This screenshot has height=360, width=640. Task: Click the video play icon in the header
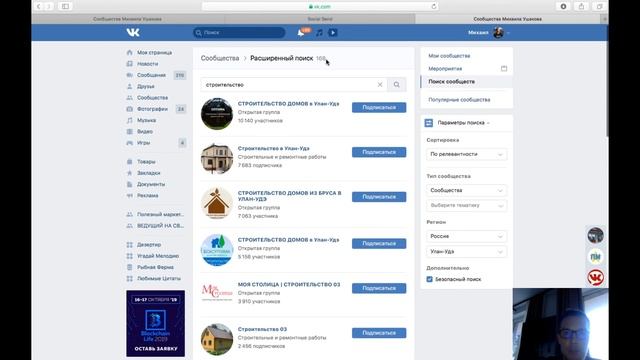(x=333, y=32)
